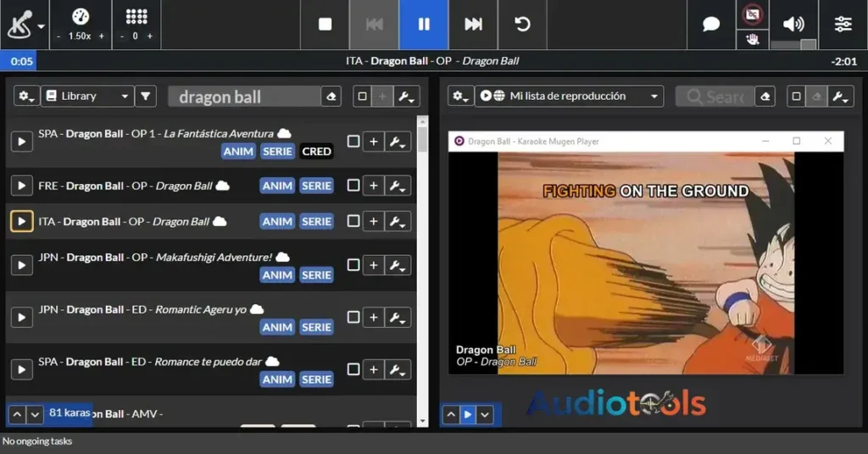Add Romance te puedo dar to playlist
This screenshot has width=868, height=454.
click(374, 369)
